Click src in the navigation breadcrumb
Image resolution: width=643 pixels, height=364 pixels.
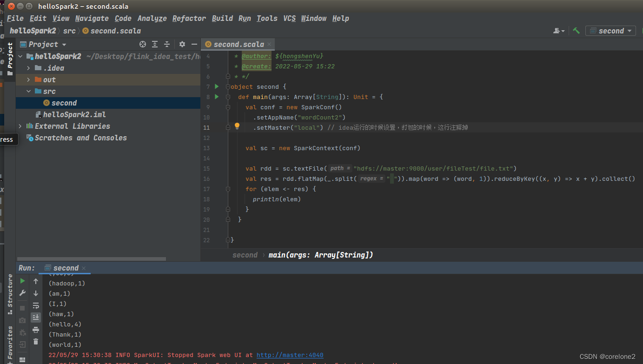coord(69,31)
